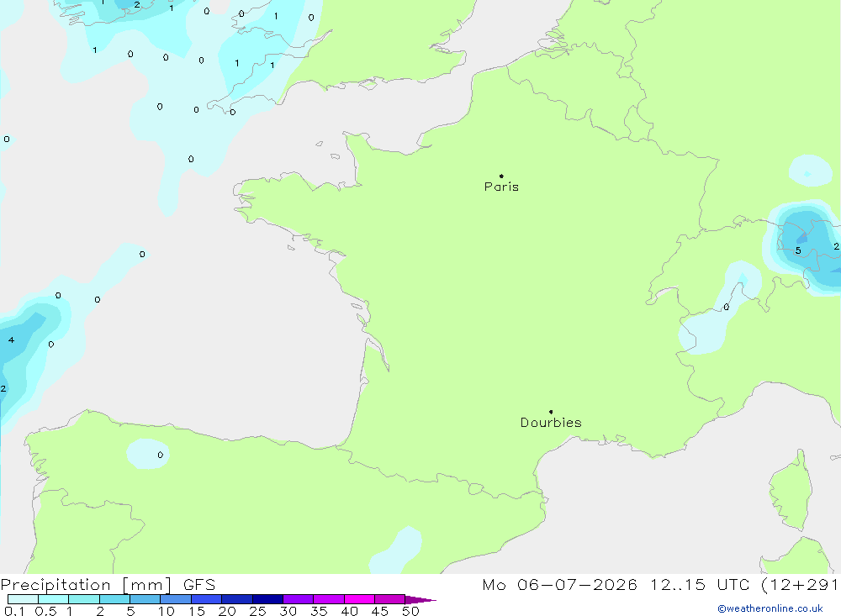841x616 pixels.
Task: Pick the 45–50 mm legend swatch
Action: pos(389,599)
